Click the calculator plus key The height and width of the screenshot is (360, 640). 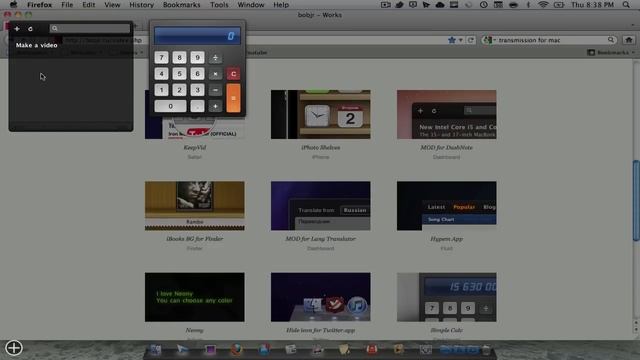coord(215,106)
